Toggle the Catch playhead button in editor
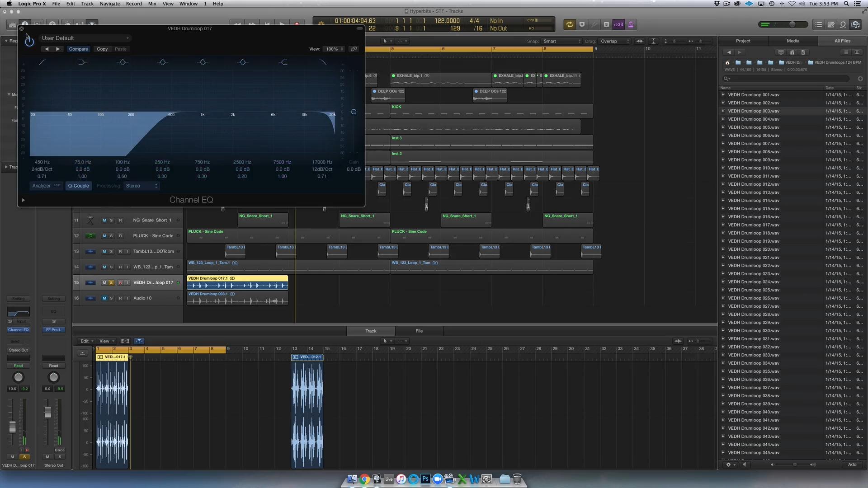The width and height of the screenshot is (868, 488). (x=139, y=341)
